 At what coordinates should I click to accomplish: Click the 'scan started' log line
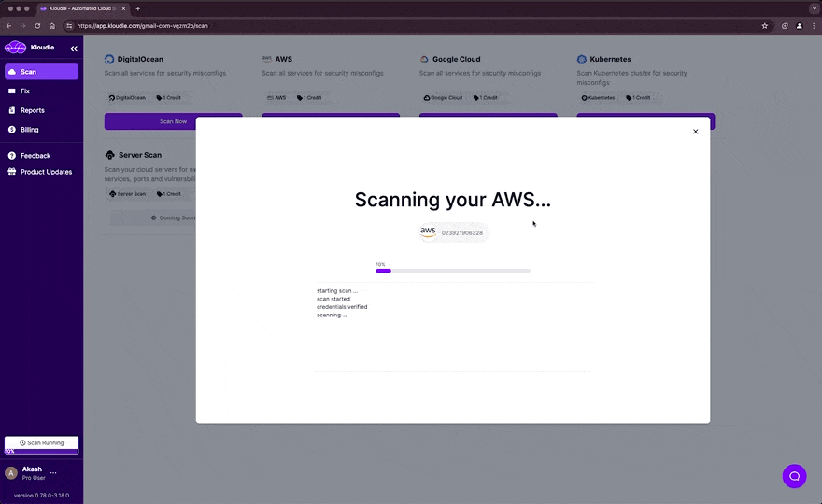click(333, 300)
